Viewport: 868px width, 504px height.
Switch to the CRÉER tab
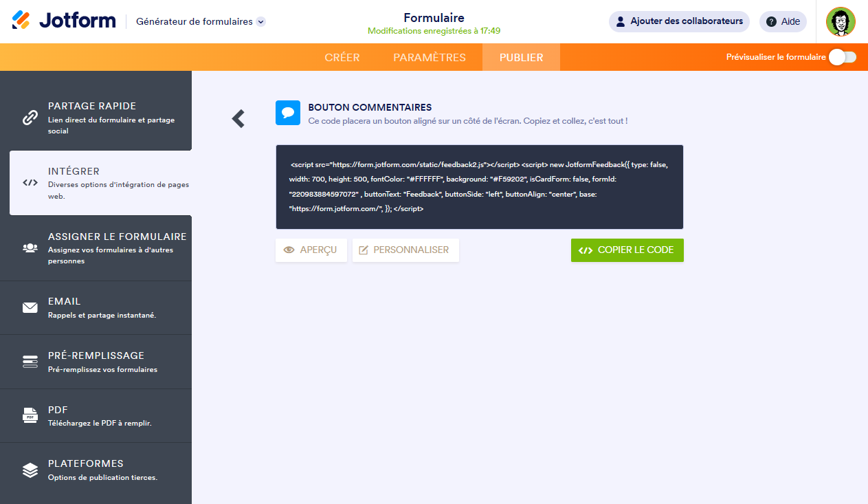click(342, 57)
